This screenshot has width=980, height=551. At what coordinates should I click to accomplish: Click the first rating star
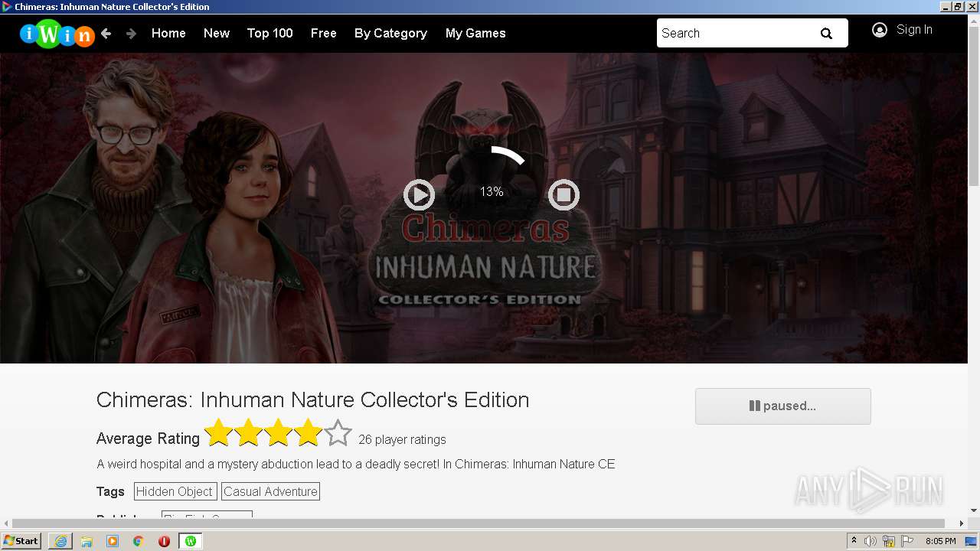click(218, 433)
